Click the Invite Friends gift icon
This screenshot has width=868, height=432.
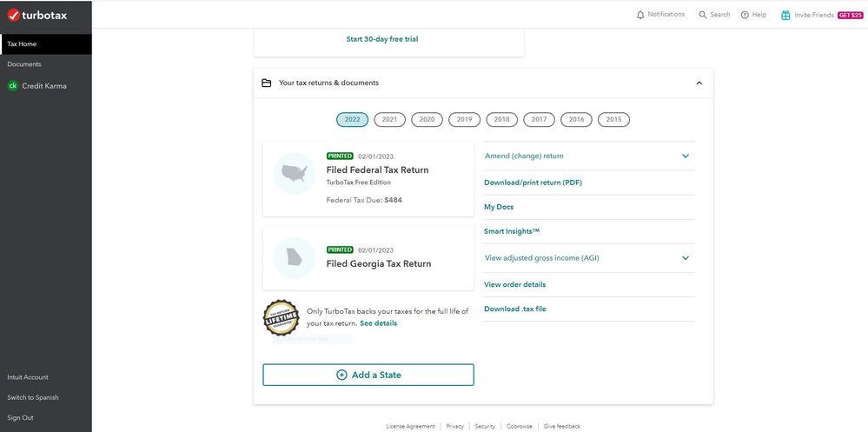[x=785, y=15]
